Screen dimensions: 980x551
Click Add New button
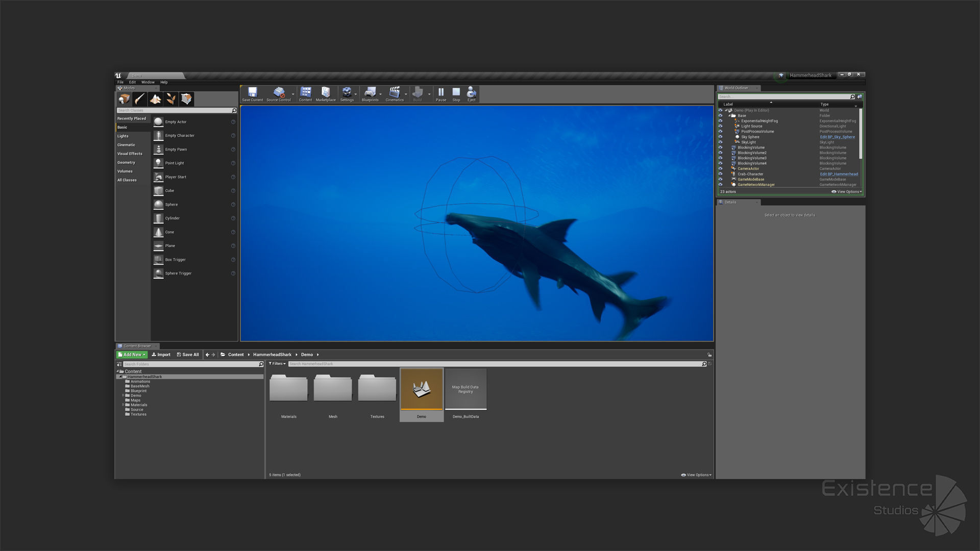point(132,355)
